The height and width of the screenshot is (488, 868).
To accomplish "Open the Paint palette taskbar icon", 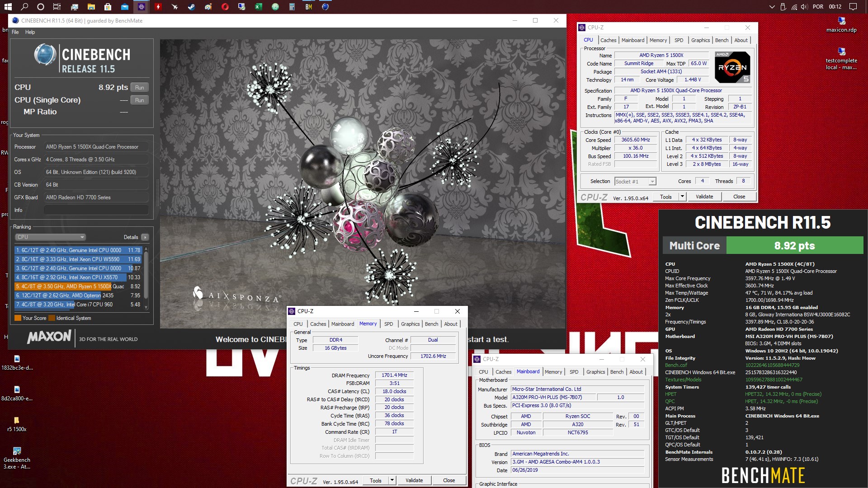I will (208, 7).
